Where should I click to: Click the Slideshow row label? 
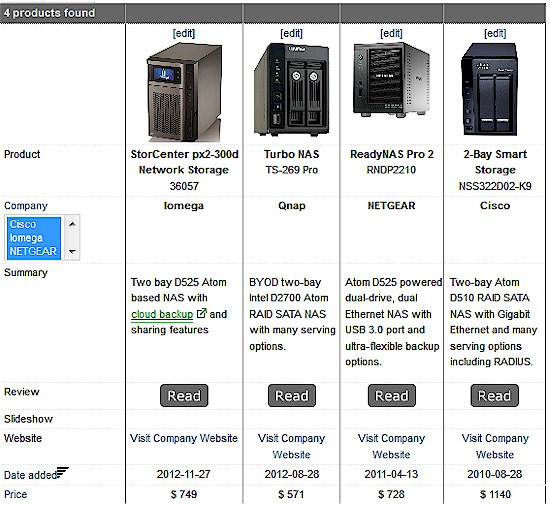tap(28, 419)
